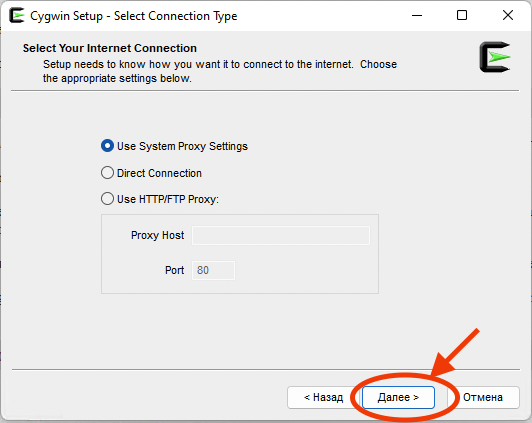Click the Use System Proxy Settings label

(182, 146)
